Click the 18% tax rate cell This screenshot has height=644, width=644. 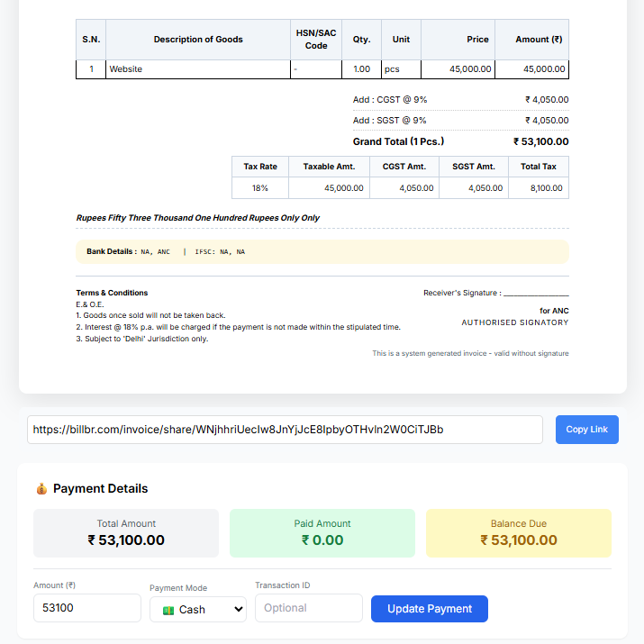pos(260,187)
